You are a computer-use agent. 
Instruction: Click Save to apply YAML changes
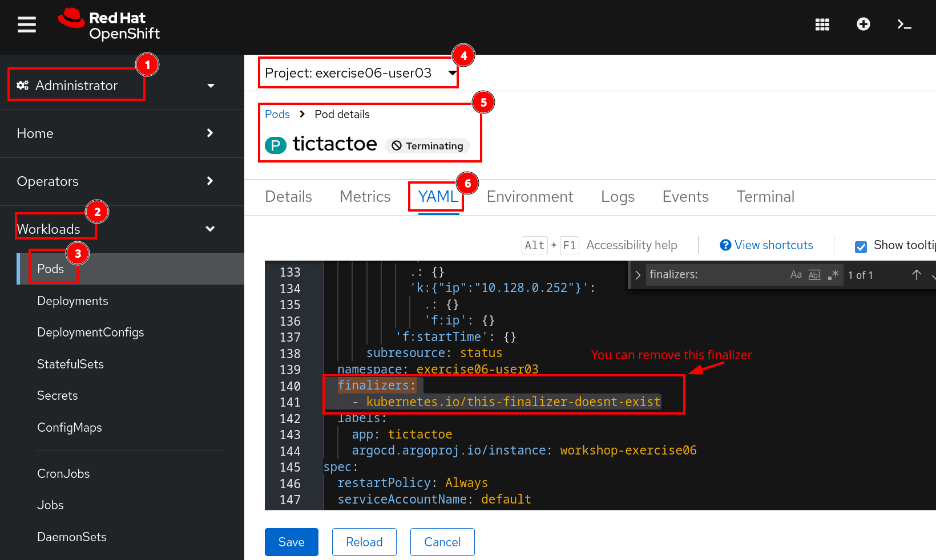tap(291, 542)
